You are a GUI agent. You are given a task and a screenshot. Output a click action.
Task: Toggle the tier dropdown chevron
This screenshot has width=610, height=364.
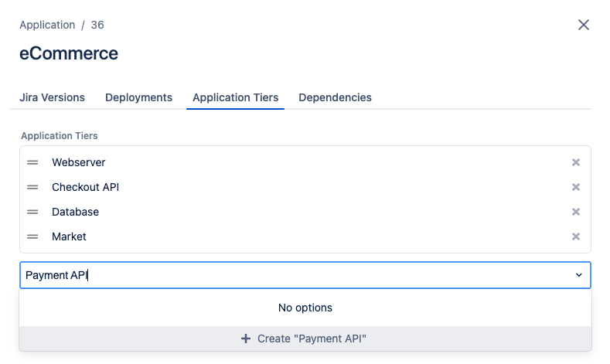point(579,275)
